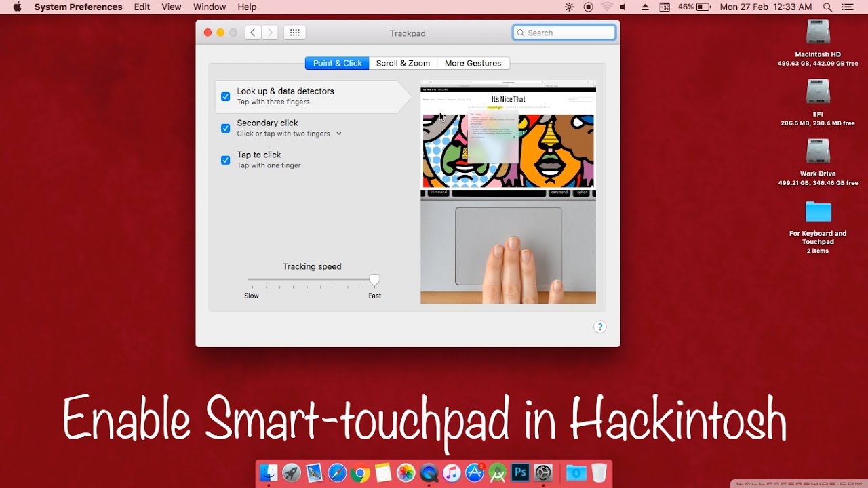Screen dimensions: 868x488
Task: Open the Apple menu
Action: [17, 7]
